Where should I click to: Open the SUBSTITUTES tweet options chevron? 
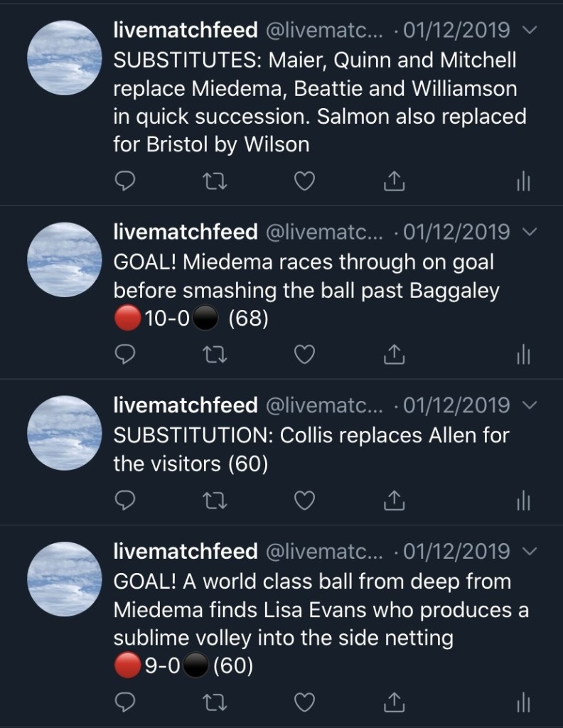529,31
